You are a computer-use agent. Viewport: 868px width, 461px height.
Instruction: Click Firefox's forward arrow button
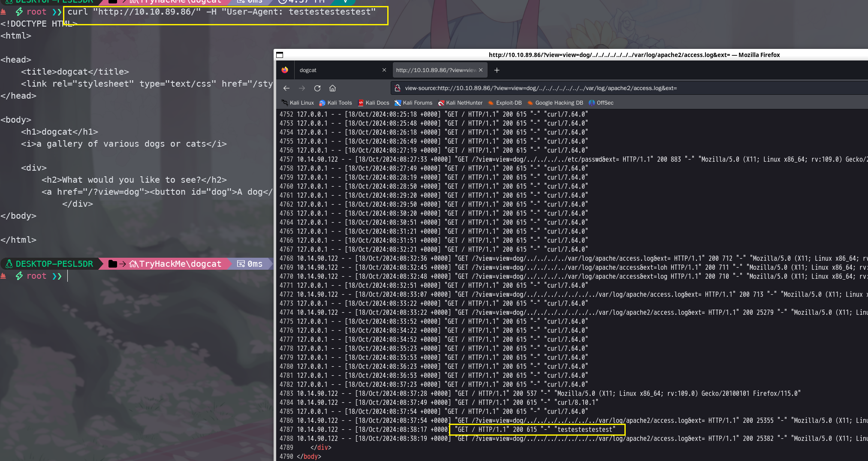pos(302,88)
